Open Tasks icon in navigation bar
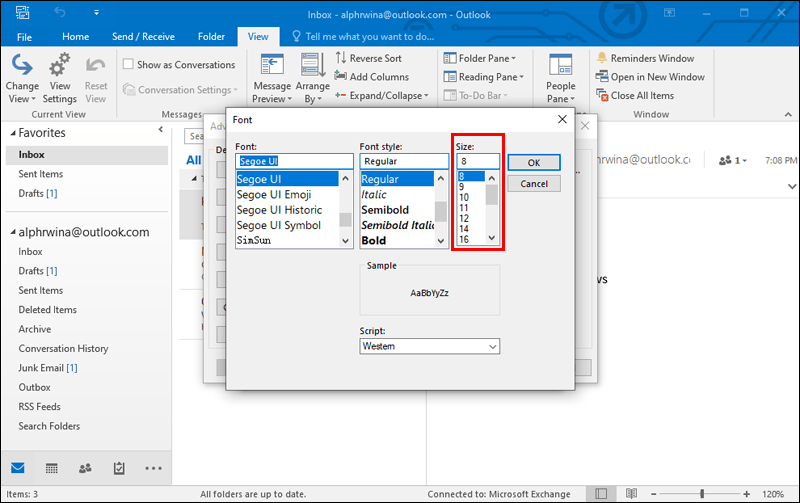Screen dimensions: 800x503 pyautogui.click(x=119, y=468)
